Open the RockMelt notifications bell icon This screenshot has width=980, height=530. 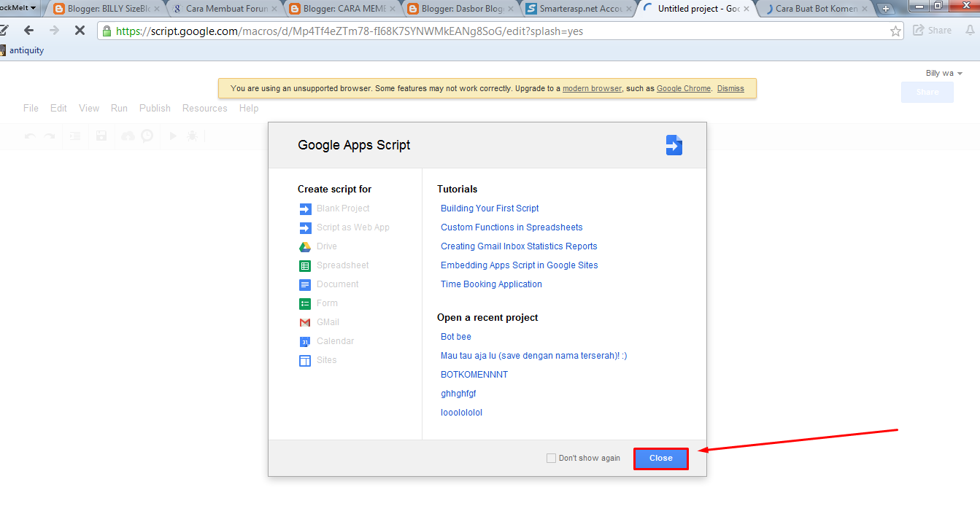(x=970, y=31)
